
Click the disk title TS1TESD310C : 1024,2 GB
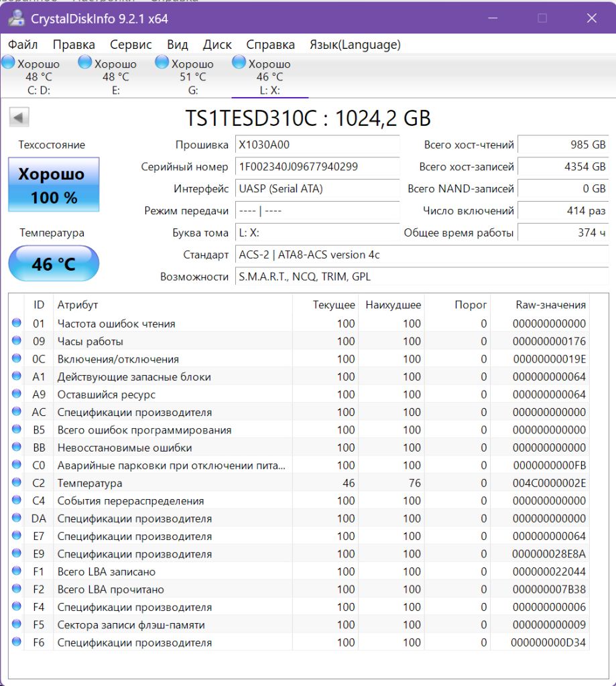308,118
